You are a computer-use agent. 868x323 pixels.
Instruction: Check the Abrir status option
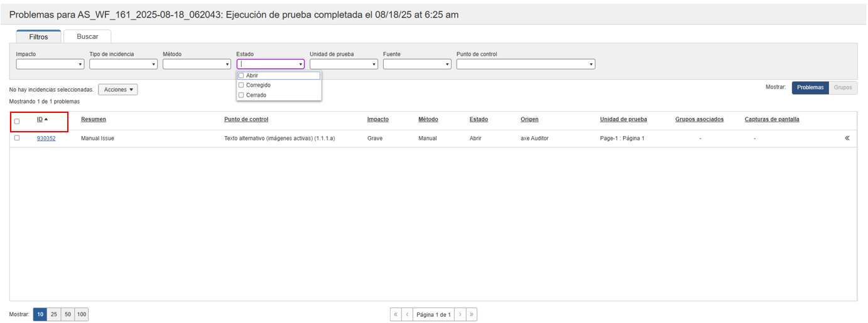tap(241, 76)
